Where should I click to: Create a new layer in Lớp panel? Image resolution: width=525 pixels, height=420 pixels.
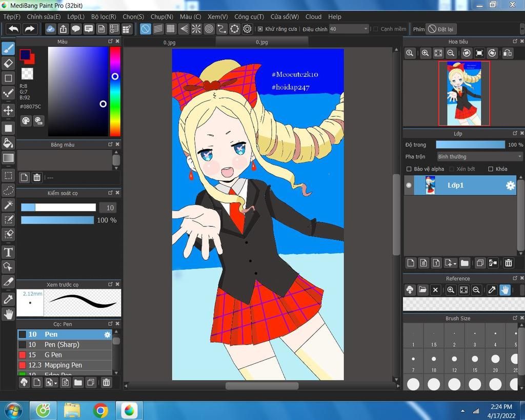(411, 263)
